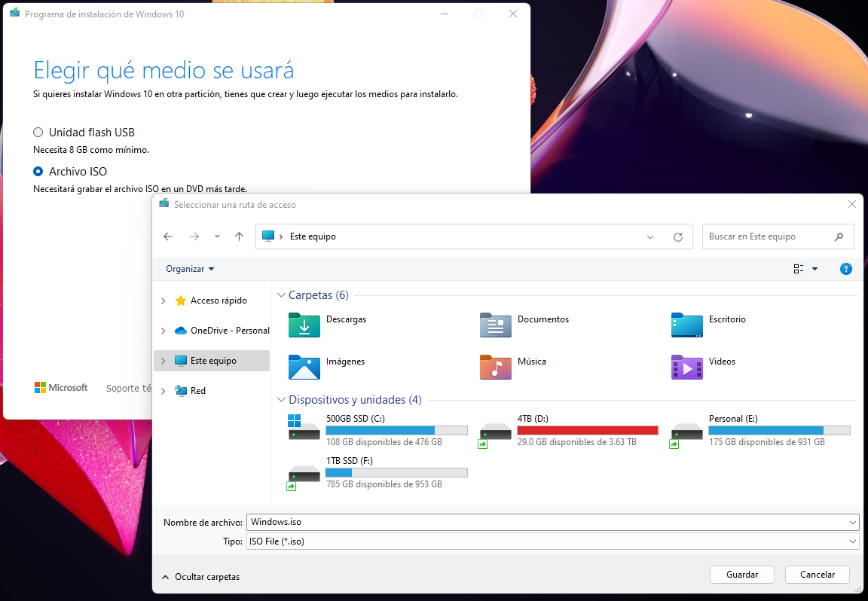Click the C: drive usage bar
Viewport: 868px width, 601px height.
coord(397,431)
